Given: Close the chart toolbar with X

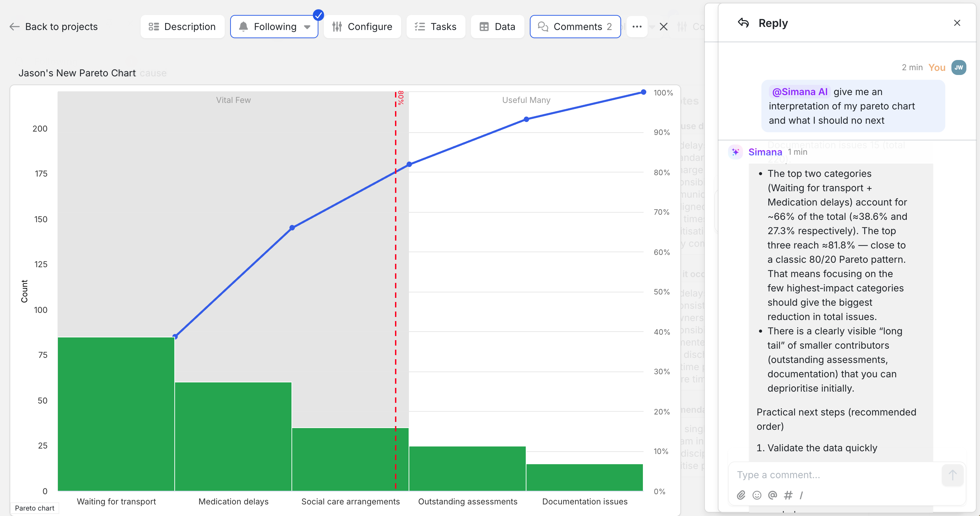Looking at the screenshot, I should [663, 27].
